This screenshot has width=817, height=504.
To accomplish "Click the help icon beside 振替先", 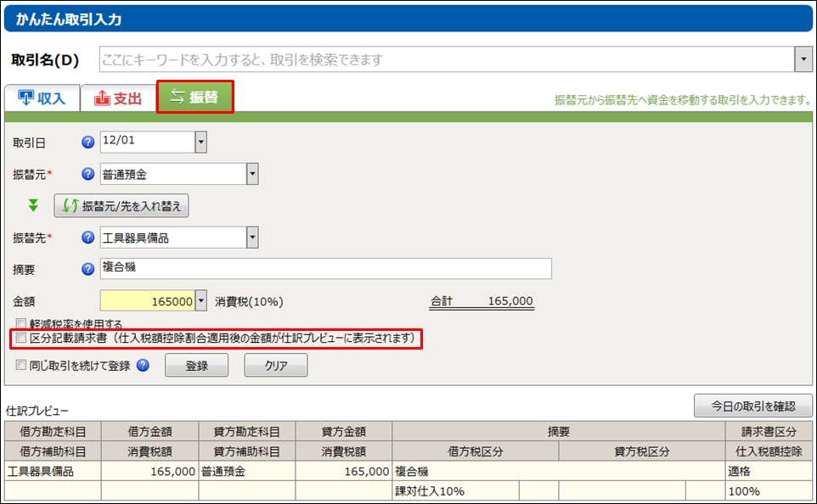I will pos(87,238).
